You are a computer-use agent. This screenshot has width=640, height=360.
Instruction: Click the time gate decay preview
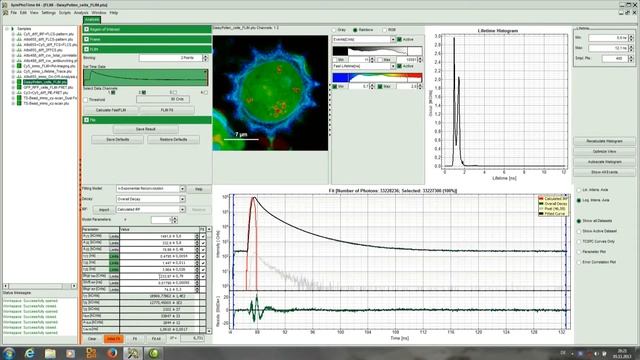tap(146, 78)
